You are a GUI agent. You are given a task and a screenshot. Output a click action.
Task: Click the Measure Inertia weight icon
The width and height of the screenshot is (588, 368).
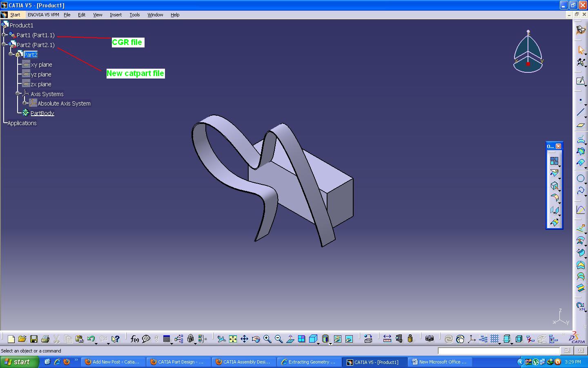[410, 339]
